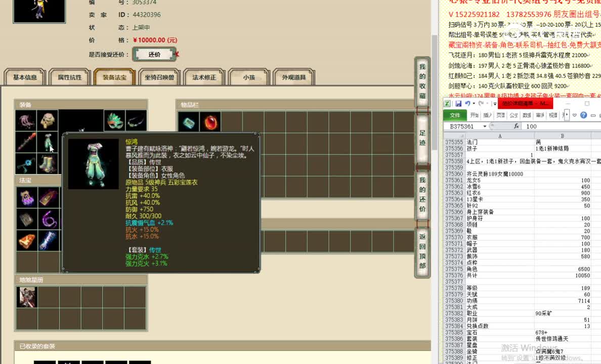This screenshot has height=364, width=601.
Task: Expand the Name Box dropdown showing B375361
Action: click(485, 125)
